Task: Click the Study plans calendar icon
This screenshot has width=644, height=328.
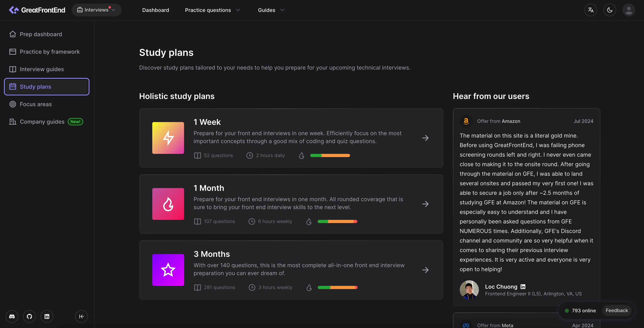Action: pyautogui.click(x=13, y=86)
